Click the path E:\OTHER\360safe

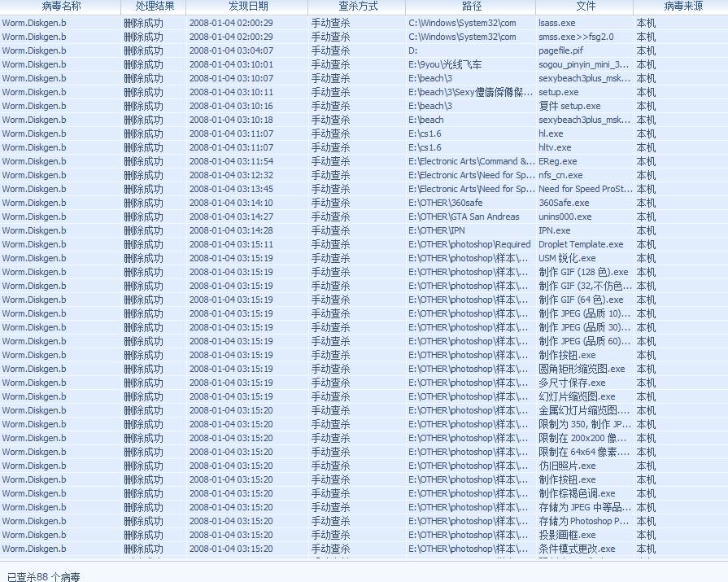(445, 203)
